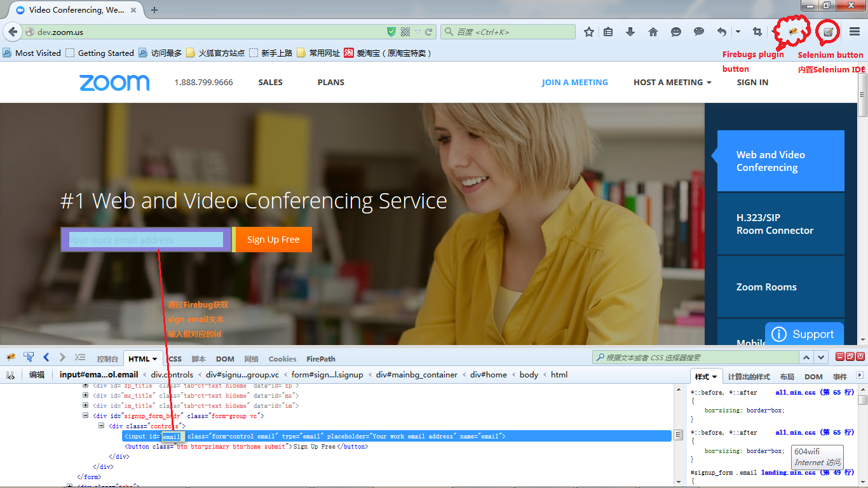Focus the Firebug CSS selector search box

[x=695, y=357]
